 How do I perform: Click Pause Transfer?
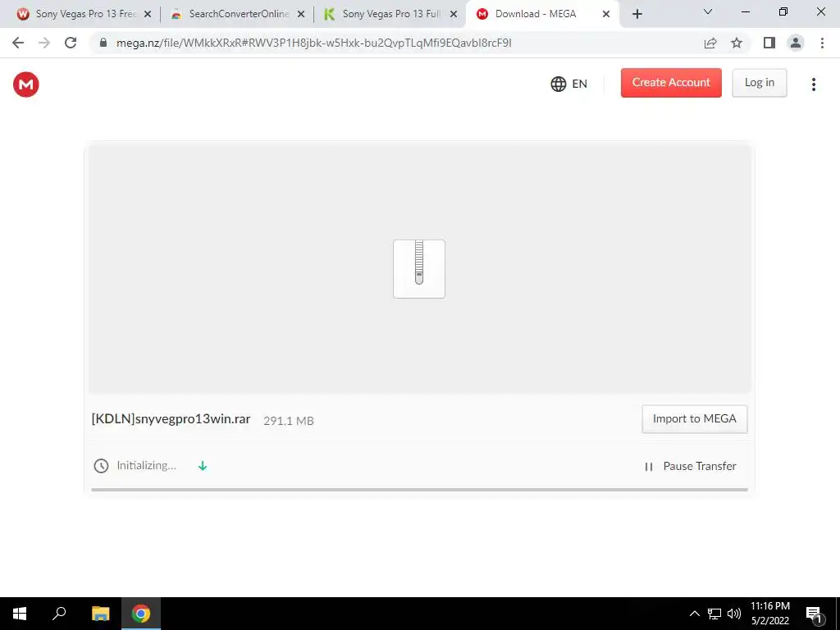[690, 466]
